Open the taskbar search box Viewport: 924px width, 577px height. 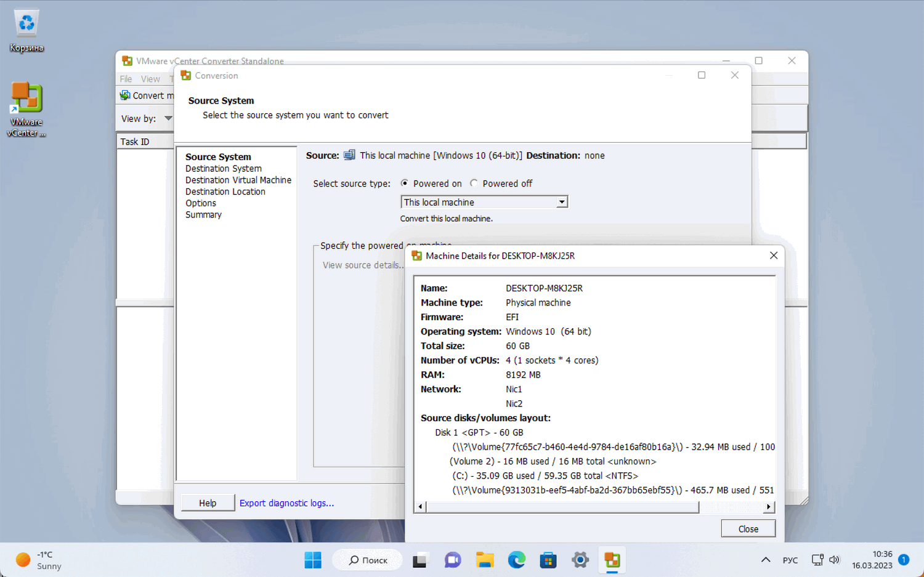tap(368, 560)
